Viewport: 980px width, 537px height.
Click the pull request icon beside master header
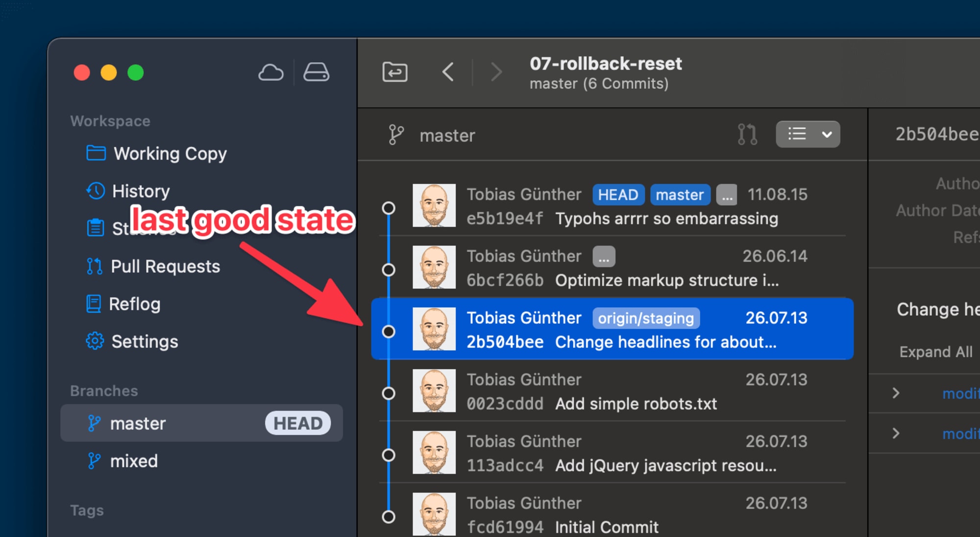(747, 134)
